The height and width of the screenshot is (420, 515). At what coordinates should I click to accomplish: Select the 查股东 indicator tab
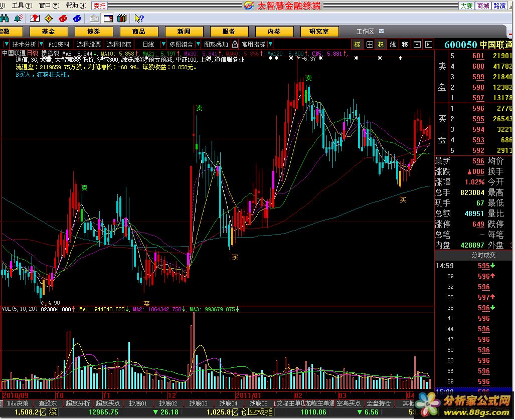(x=48, y=403)
